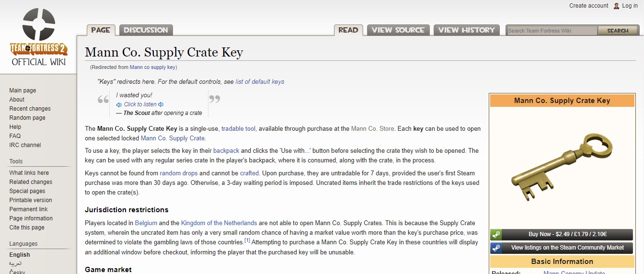Select the Read tab
The width and height of the screenshot is (644, 274).
(x=348, y=30)
